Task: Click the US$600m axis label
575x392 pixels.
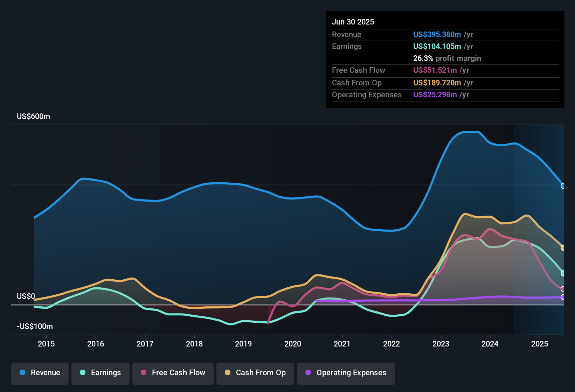Action: tap(33, 116)
